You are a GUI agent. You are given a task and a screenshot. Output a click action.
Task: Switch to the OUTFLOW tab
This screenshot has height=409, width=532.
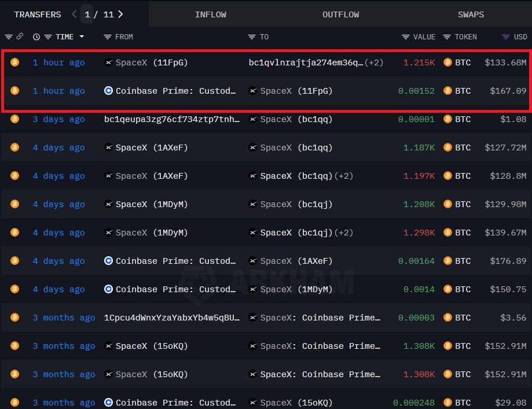[x=340, y=14]
